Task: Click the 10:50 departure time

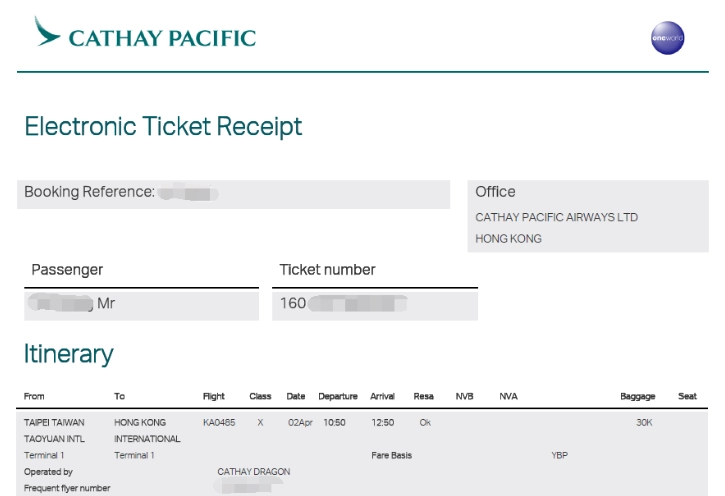Action: pos(333,423)
